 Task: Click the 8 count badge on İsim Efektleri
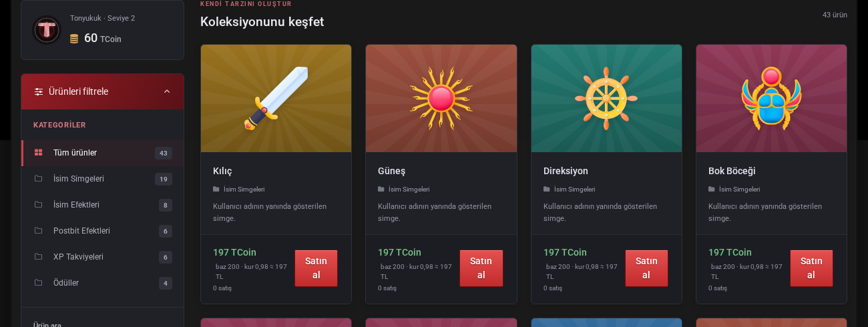click(166, 206)
